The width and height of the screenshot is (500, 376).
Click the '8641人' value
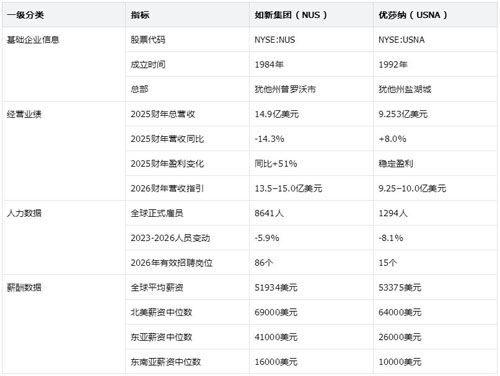pyautogui.click(x=269, y=213)
